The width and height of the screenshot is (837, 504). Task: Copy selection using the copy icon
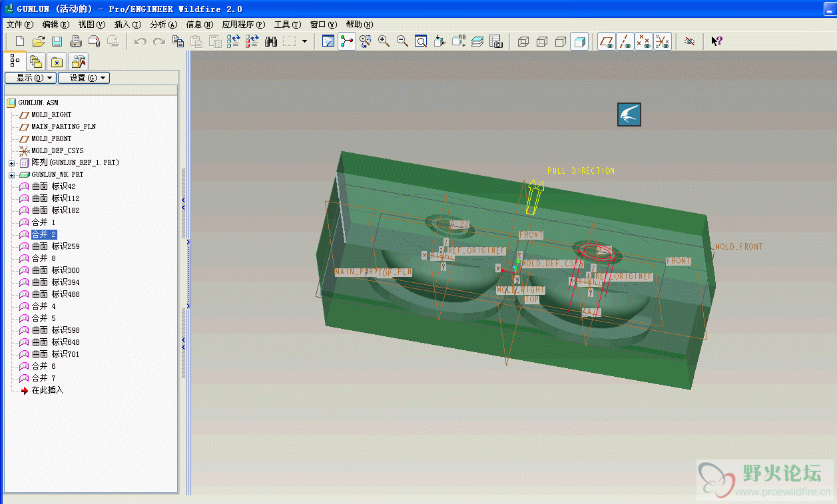pos(178,41)
